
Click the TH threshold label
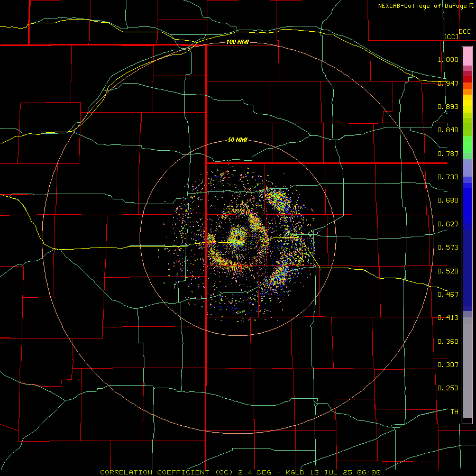point(454,412)
